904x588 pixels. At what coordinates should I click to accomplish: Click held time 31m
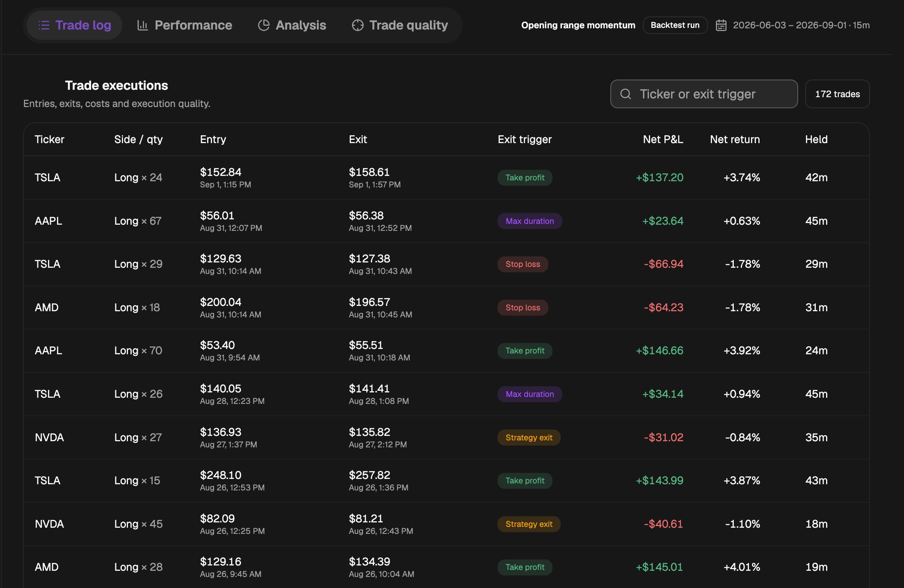coord(816,308)
